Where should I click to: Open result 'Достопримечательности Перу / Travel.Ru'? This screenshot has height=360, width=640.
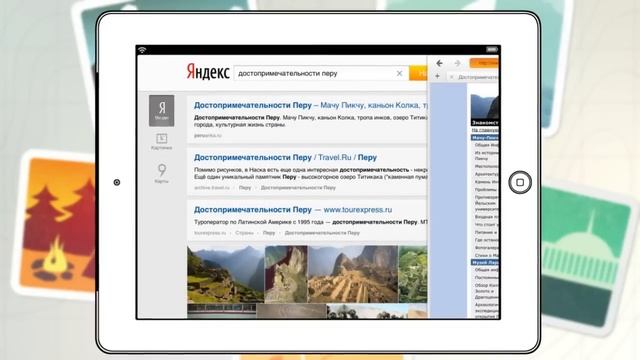pyautogui.click(x=285, y=158)
